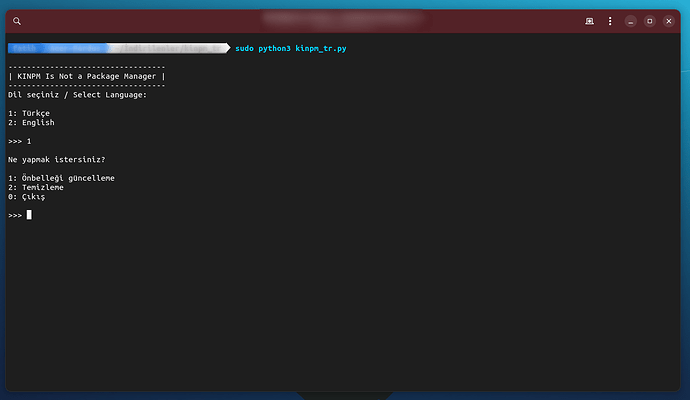
Task: Click the '1: Türkçe' language option
Action: point(29,113)
